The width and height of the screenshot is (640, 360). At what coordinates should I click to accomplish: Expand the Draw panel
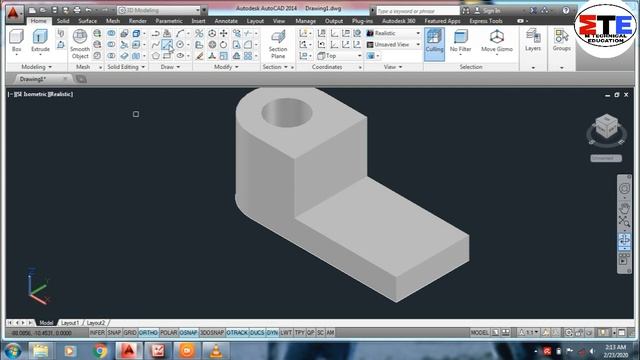pyautogui.click(x=170, y=67)
